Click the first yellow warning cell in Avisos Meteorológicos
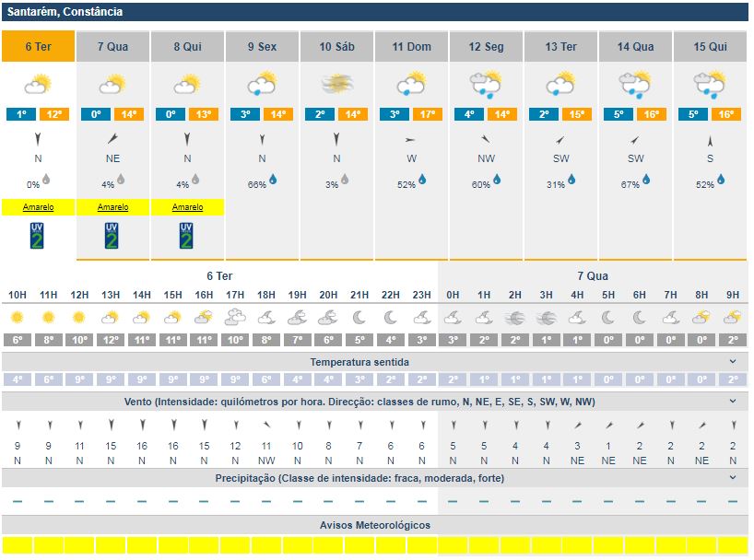This screenshot has width=754, height=560. pyautogui.click(x=17, y=545)
